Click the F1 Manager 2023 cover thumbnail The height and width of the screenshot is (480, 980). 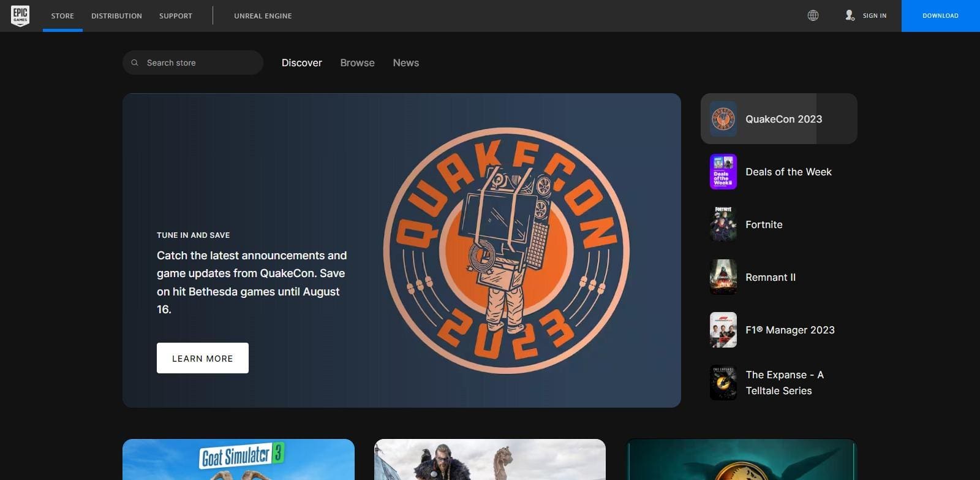[x=723, y=330]
